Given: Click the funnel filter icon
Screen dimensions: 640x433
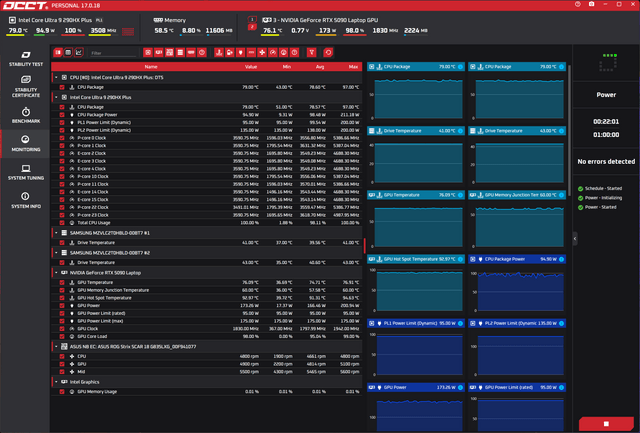Looking at the screenshot, I should [x=311, y=53].
